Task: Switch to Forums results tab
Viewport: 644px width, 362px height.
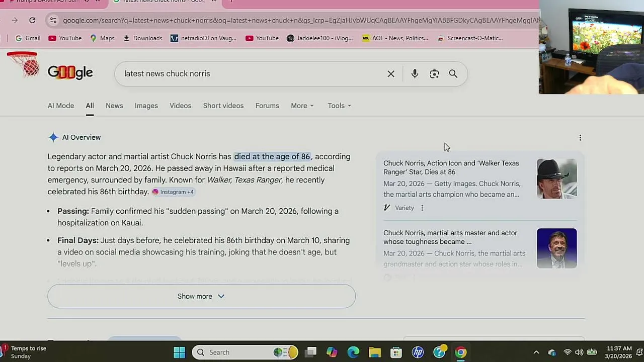Action: click(x=267, y=106)
